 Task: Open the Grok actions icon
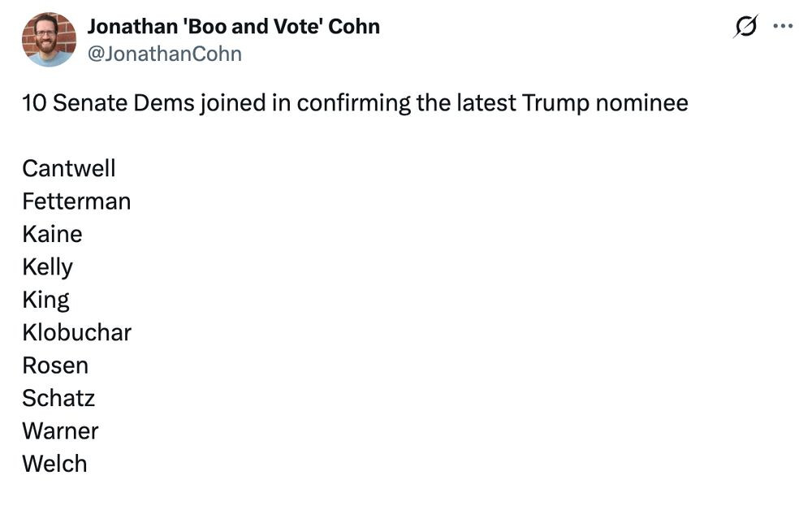coord(745,27)
